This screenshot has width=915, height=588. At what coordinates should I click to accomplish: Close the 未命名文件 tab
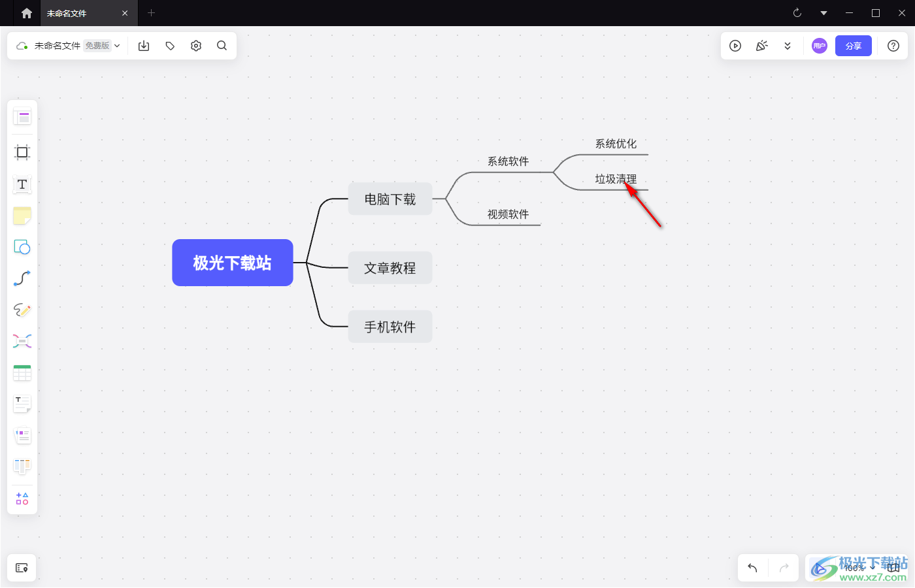point(125,13)
